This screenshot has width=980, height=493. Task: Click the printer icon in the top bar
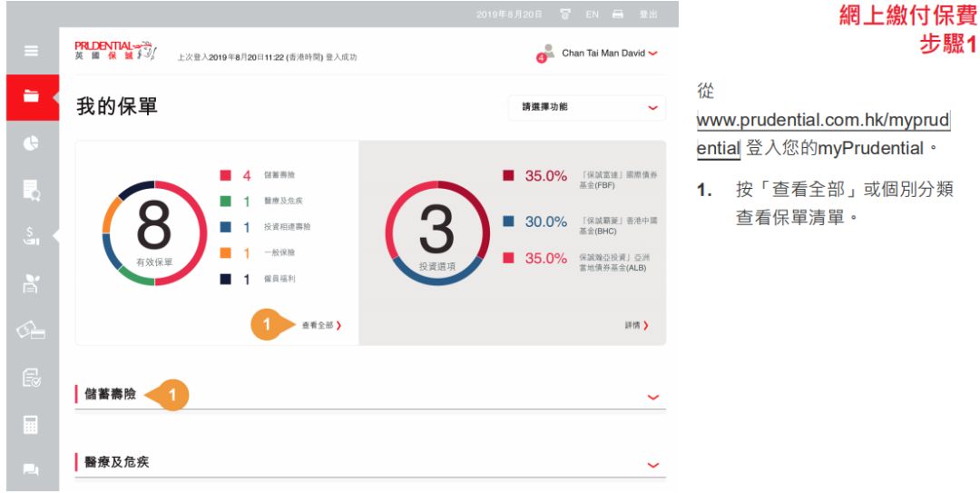point(618,15)
